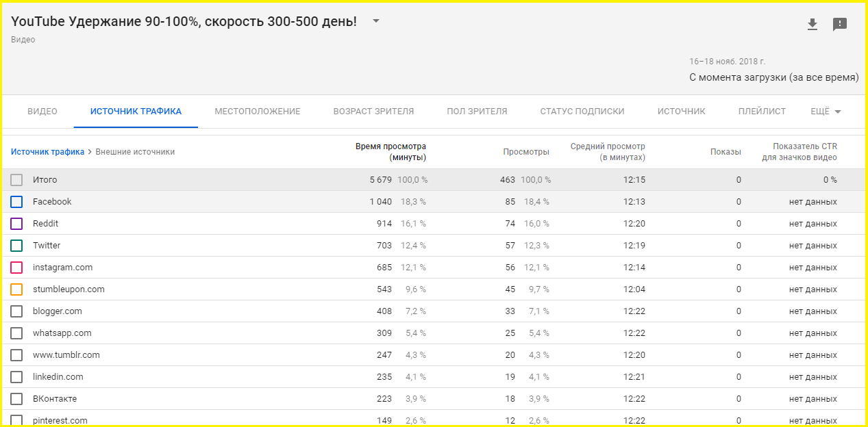The width and height of the screenshot is (868, 427).
Task: Sort by Просмотры column header
Action: [x=526, y=152]
